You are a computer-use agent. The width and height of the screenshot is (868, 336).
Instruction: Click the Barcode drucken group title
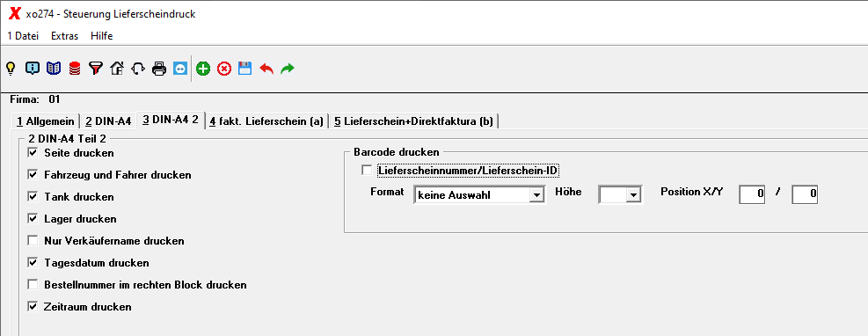pyautogui.click(x=397, y=151)
